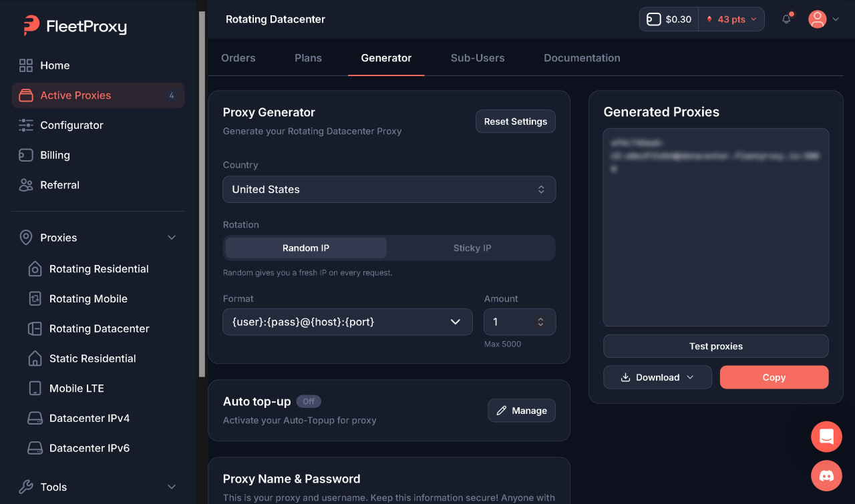Adjust the Amount stepper arrows
This screenshot has width=855, height=504.
click(541, 322)
